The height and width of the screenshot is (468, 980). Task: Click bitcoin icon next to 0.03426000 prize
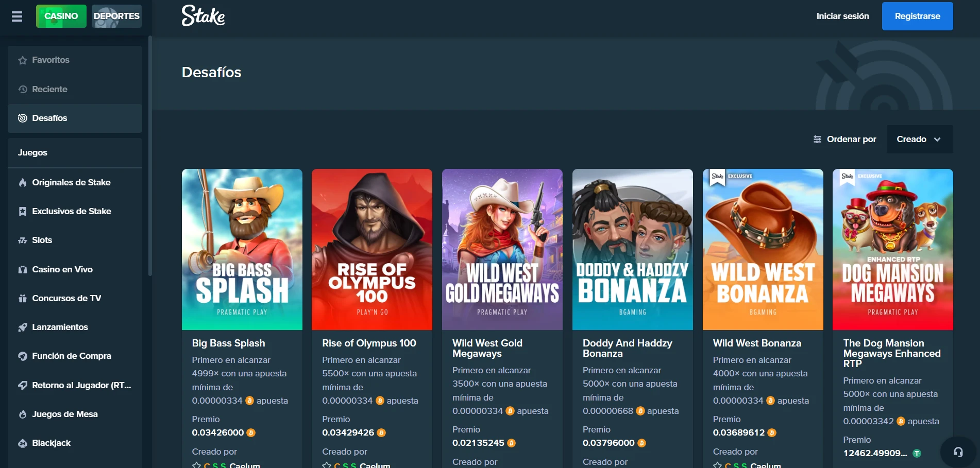click(x=251, y=432)
